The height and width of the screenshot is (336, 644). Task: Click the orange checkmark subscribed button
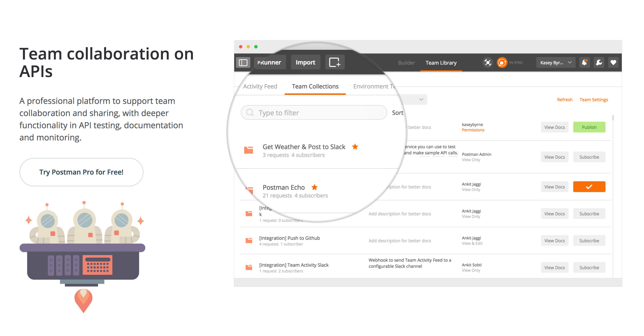point(589,187)
